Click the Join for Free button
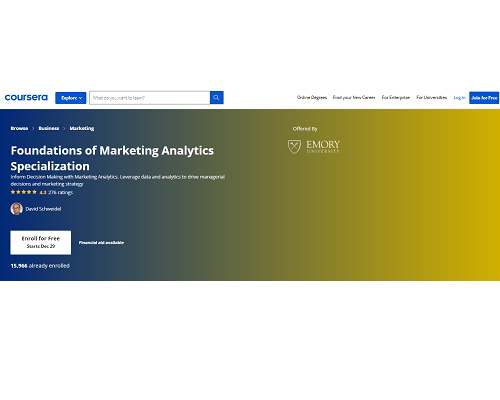The width and height of the screenshot is (500, 400). tap(484, 98)
